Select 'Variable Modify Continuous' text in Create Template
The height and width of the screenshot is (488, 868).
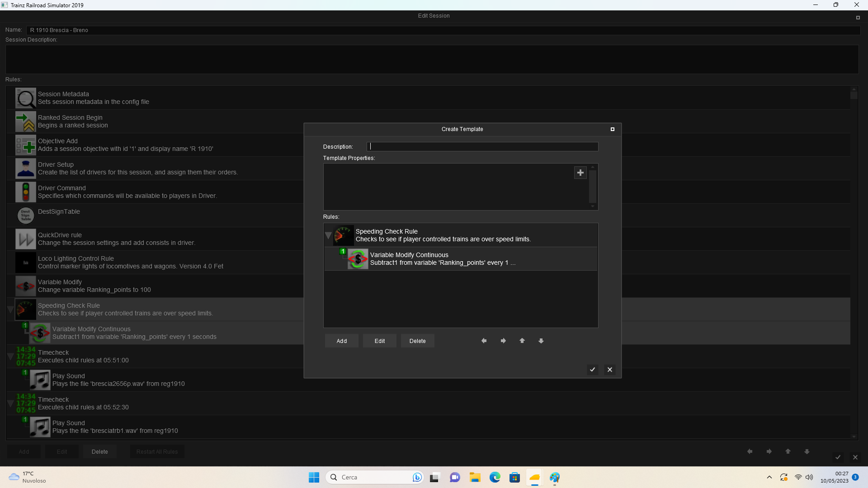[x=409, y=255]
